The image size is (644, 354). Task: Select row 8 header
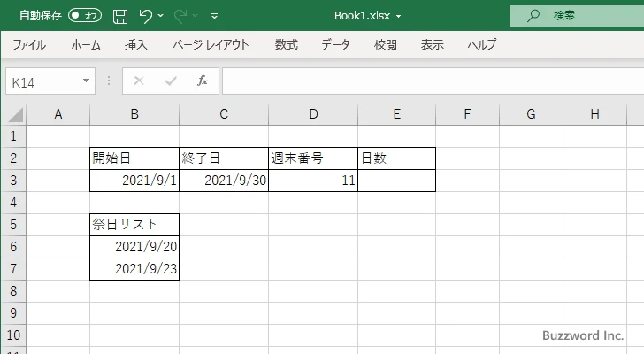pyautogui.click(x=13, y=291)
